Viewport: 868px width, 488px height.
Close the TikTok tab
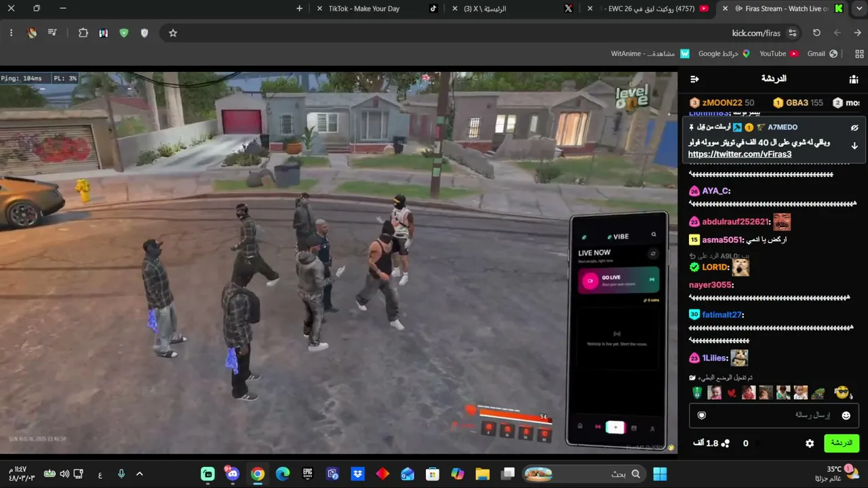tap(319, 9)
